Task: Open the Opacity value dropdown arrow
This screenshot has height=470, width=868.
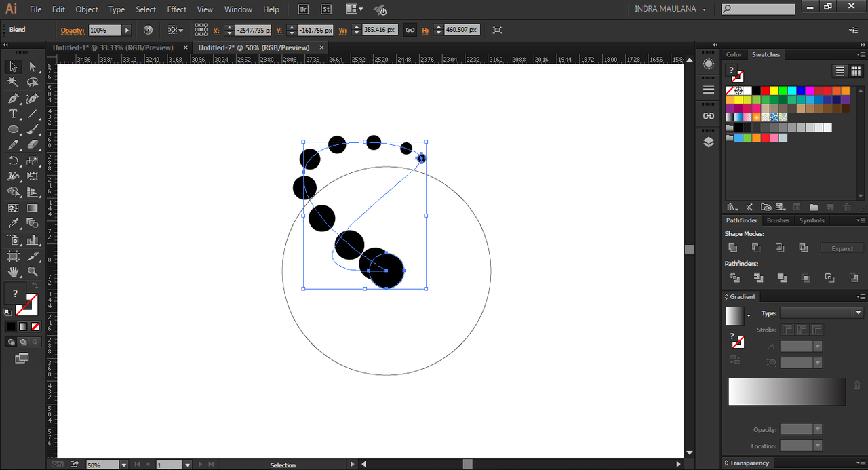Action: click(127, 31)
